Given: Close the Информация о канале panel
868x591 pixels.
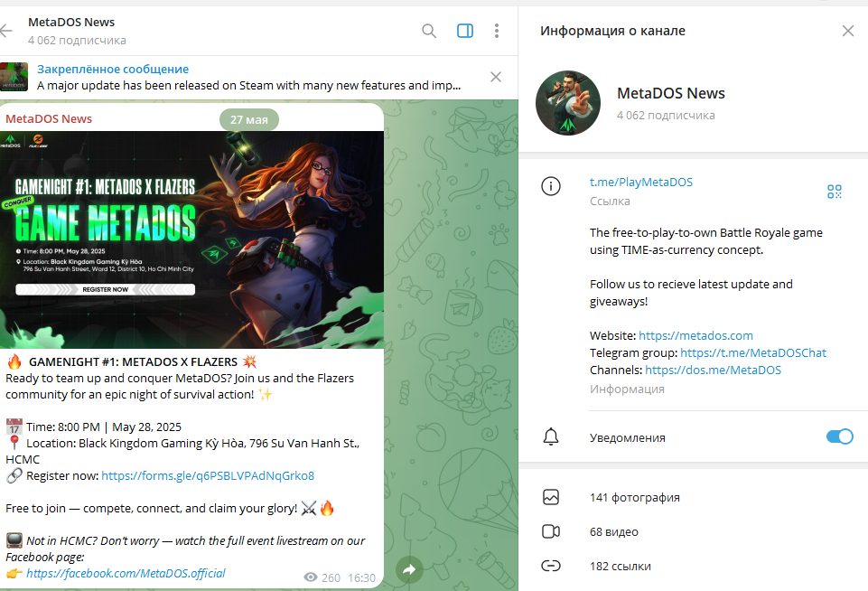Looking at the screenshot, I should point(848,31).
